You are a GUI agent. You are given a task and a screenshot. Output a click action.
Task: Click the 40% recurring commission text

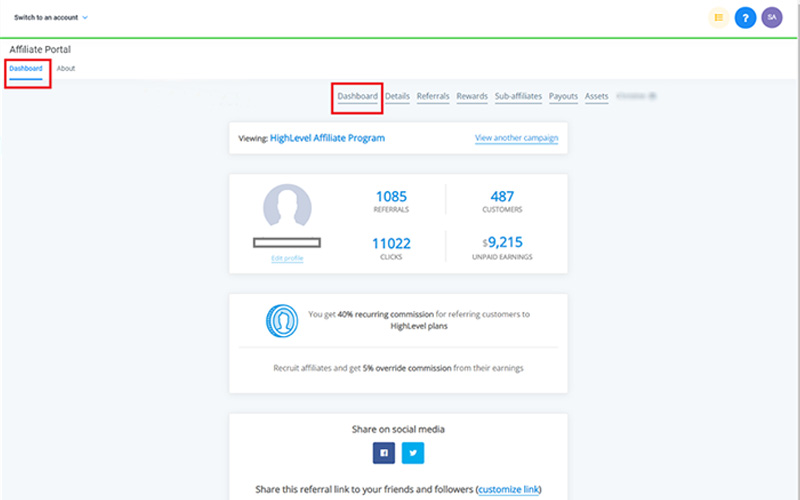pyautogui.click(x=386, y=314)
